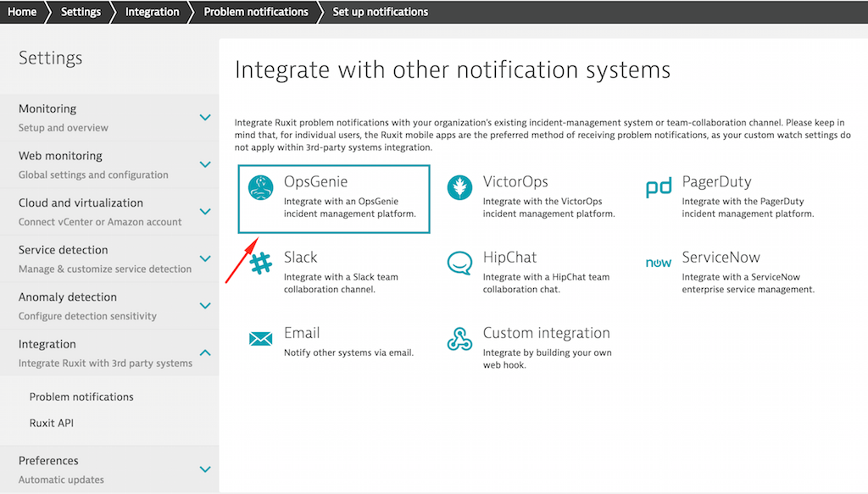Open the Slack integration title
This screenshot has width=868, height=494.
point(301,258)
